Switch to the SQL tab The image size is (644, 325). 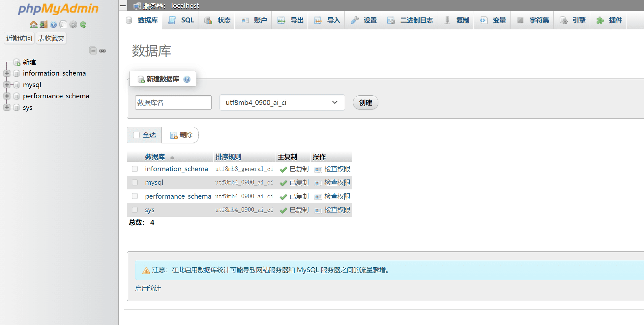click(x=181, y=20)
